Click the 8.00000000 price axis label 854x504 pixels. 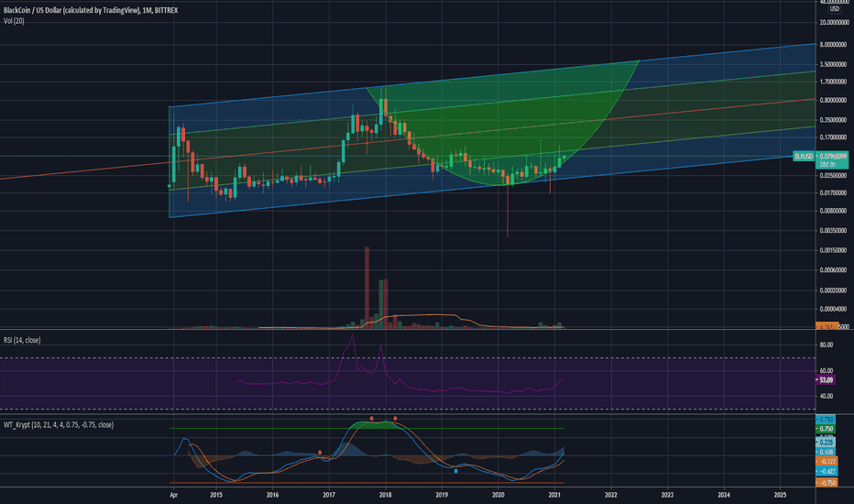[x=834, y=45]
